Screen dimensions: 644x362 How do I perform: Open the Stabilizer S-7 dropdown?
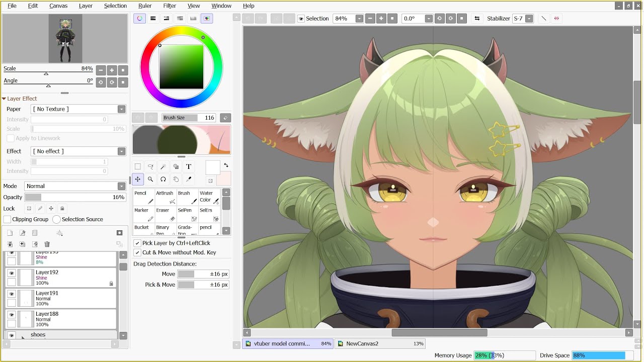click(523, 19)
